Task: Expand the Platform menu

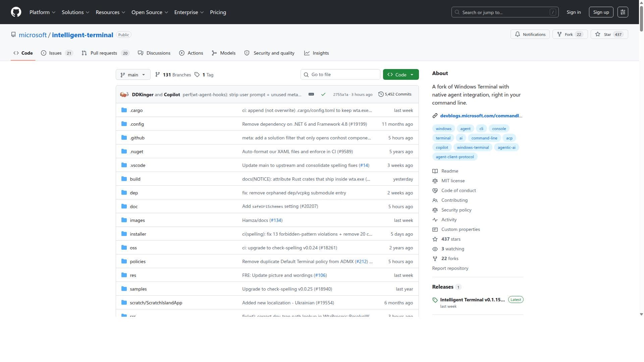Action: point(42,12)
